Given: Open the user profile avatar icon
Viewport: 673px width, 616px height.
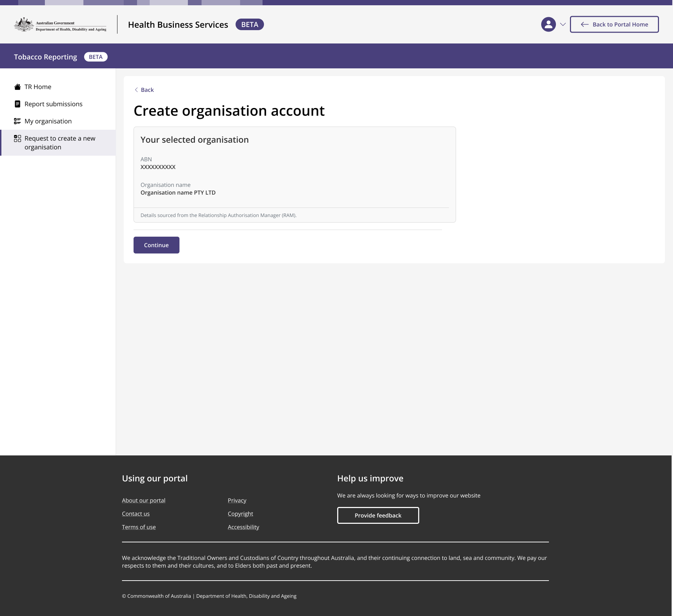Looking at the screenshot, I should [549, 25].
